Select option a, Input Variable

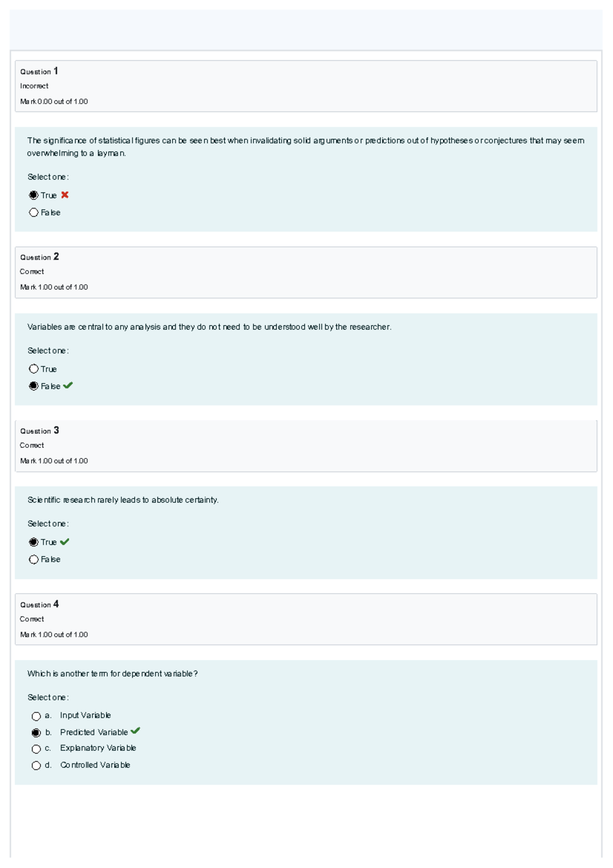point(36,716)
